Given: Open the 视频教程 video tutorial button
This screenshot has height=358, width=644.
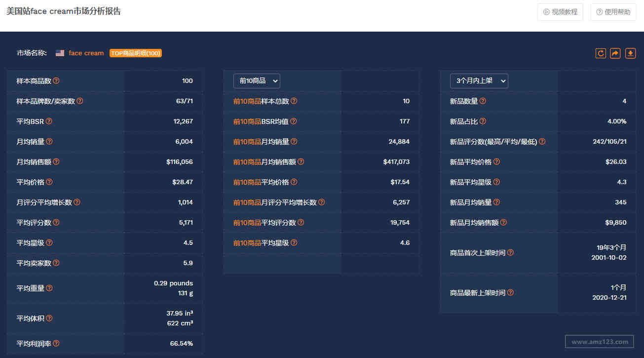Looking at the screenshot, I should point(560,12).
